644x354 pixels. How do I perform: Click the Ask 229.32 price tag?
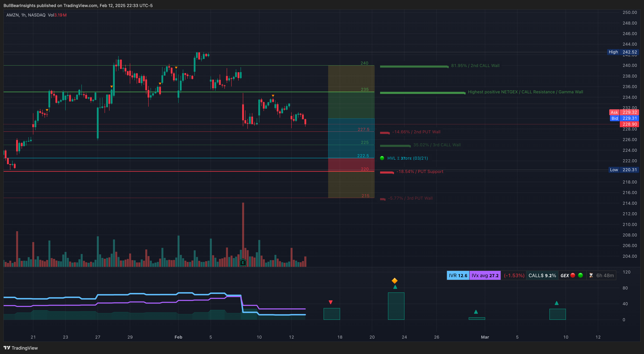pyautogui.click(x=624, y=112)
